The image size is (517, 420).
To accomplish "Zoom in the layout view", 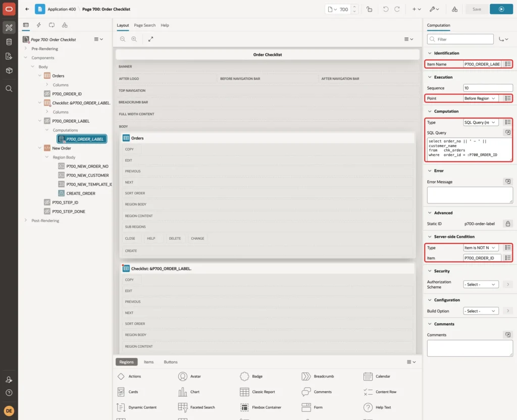I will [x=134, y=39].
